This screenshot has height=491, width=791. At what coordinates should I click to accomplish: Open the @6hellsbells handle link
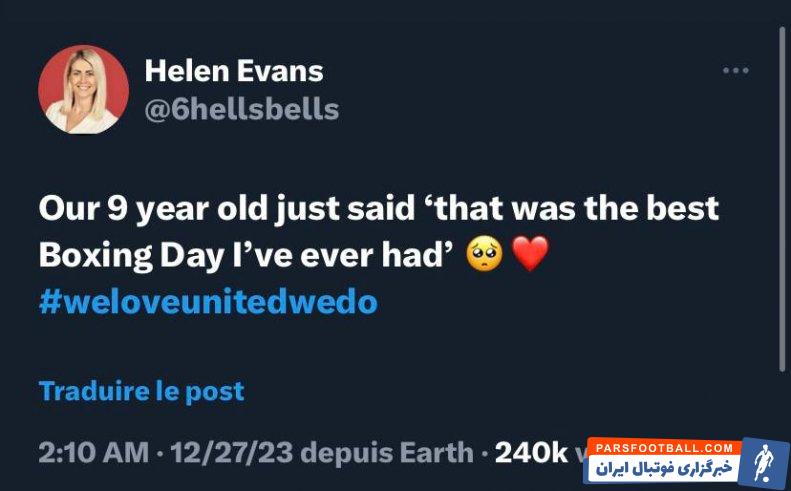coord(241,109)
